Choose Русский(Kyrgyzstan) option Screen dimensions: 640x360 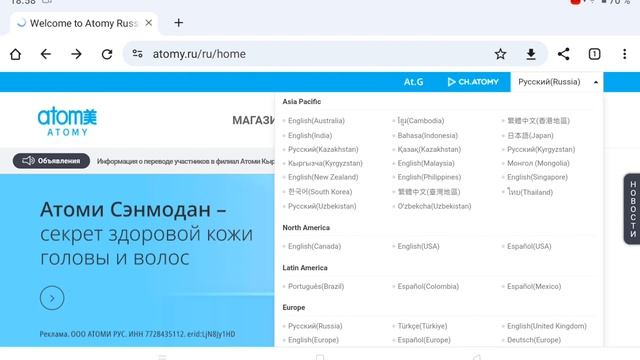[541, 149]
